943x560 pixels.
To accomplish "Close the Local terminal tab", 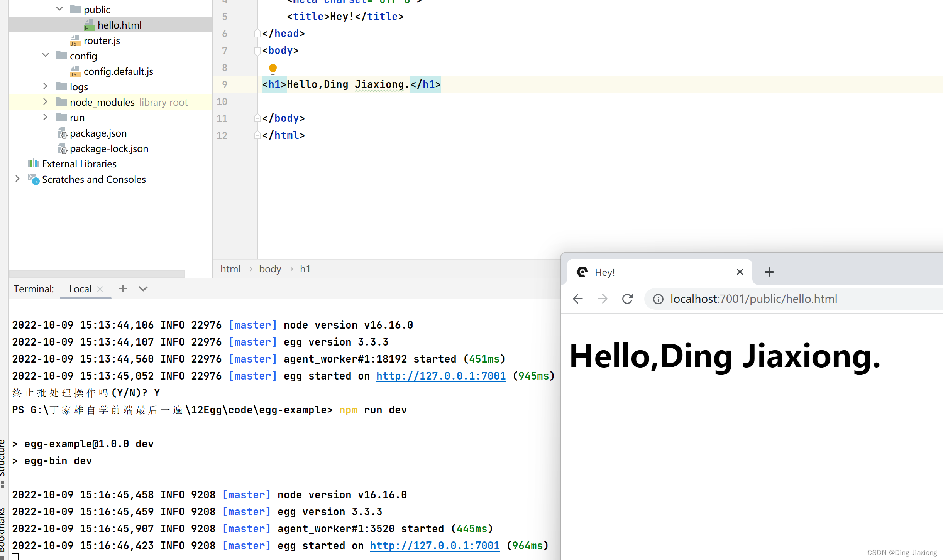I will [x=100, y=289].
